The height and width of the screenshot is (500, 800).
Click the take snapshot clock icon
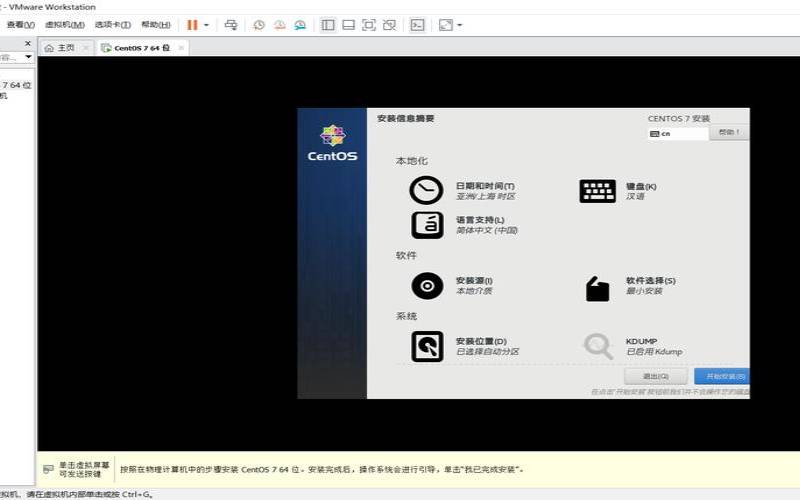[x=259, y=25]
